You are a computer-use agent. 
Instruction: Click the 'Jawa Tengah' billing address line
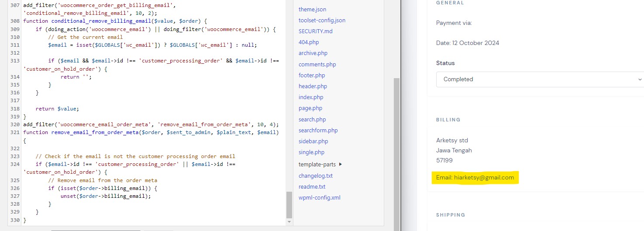[454, 150]
